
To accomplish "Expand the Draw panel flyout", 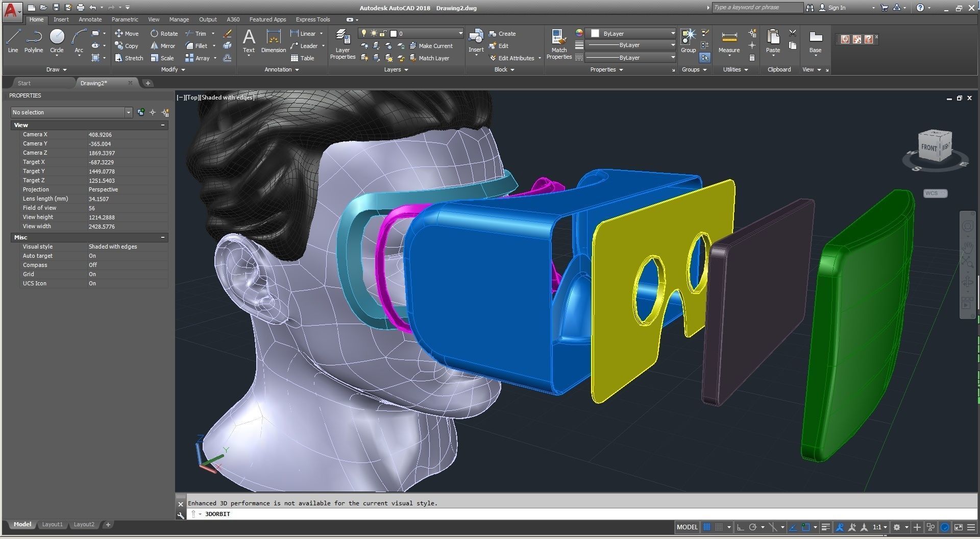I will (x=57, y=69).
